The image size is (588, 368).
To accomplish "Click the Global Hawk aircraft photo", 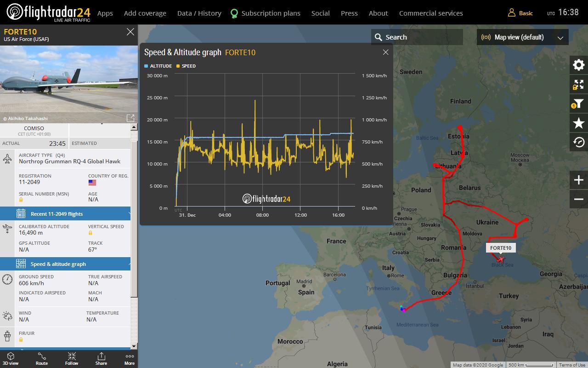I will coord(69,84).
